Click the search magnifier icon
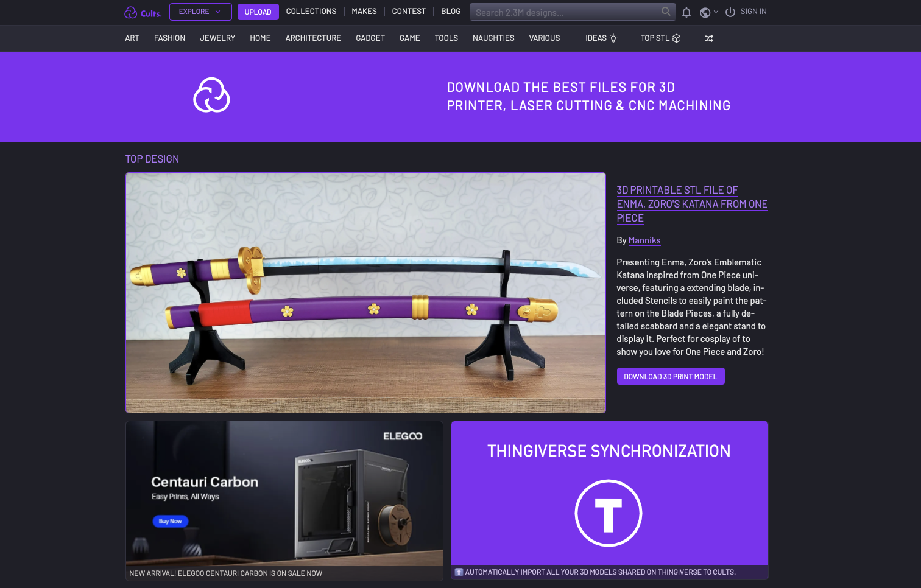The height and width of the screenshot is (588, 921). (666, 12)
